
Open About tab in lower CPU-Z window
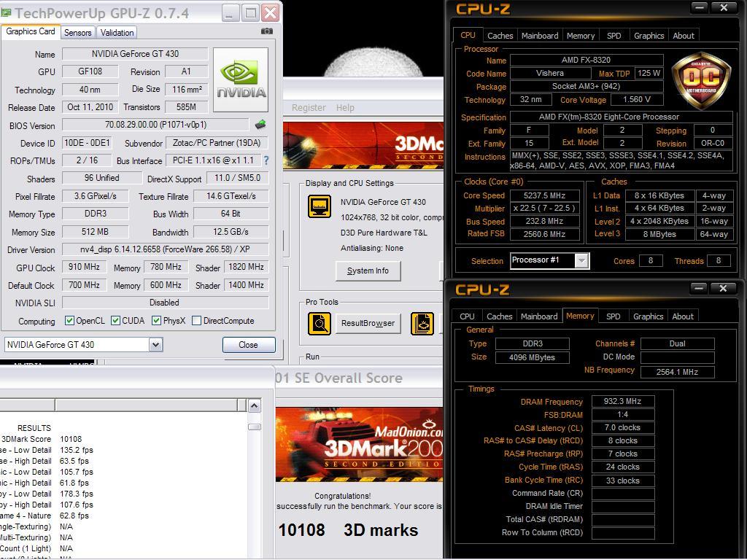(683, 316)
